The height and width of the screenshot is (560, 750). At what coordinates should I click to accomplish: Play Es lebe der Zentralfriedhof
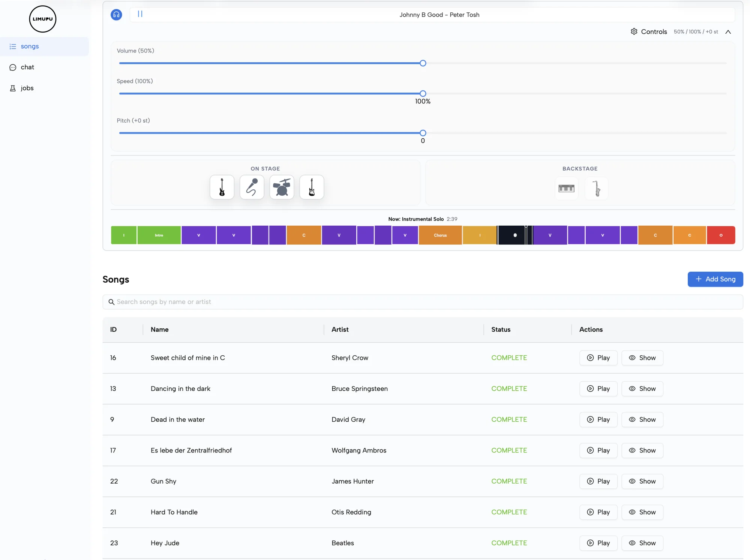[x=598, y=451]
